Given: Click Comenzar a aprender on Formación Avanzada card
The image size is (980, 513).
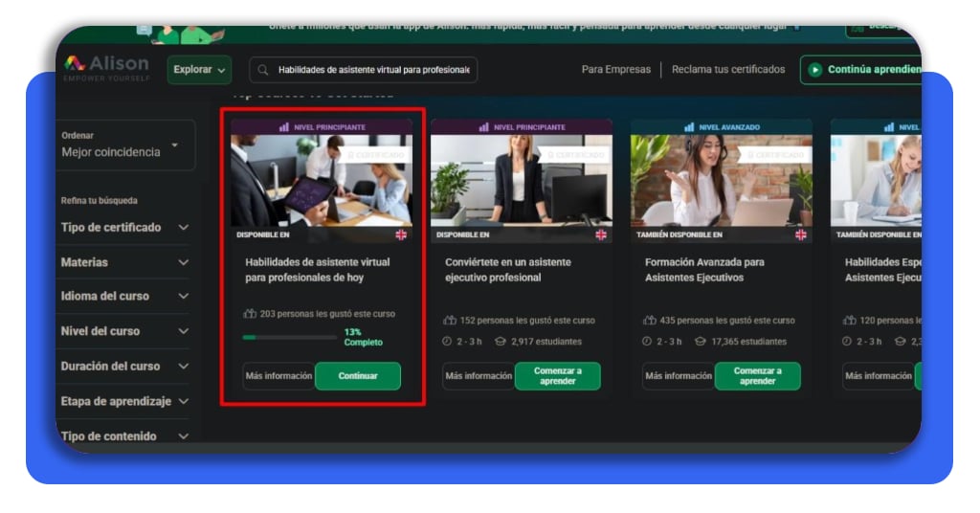Looking at the screenshot, I should [x=758, y=376].
